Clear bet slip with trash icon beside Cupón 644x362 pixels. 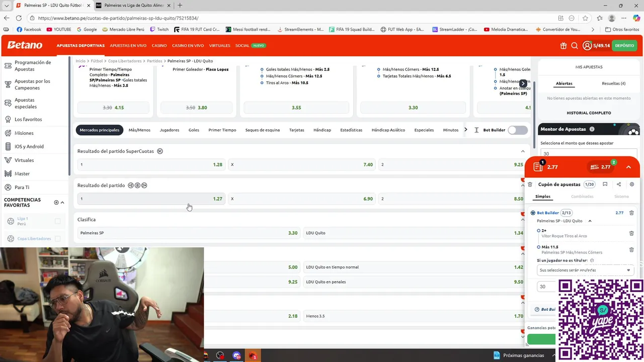click(x=530, y=185)
